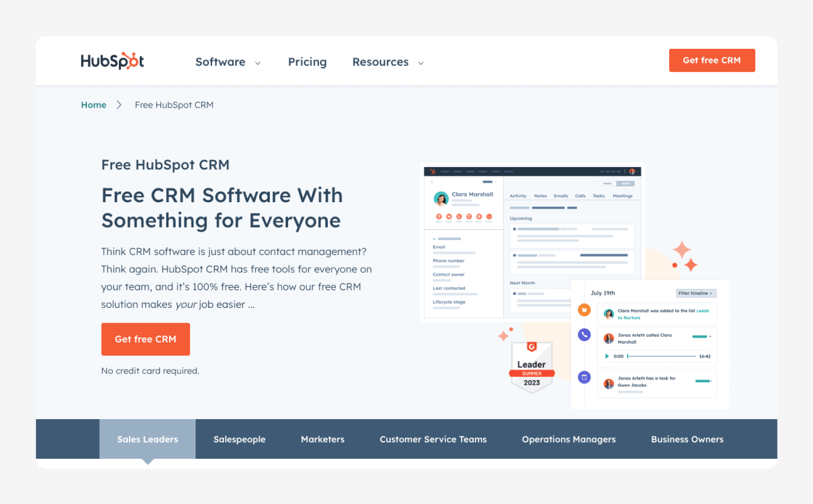Screen dimensions: 813x504
Task: Open the Leads to Nurture list link
Action: tap(702, 312)
